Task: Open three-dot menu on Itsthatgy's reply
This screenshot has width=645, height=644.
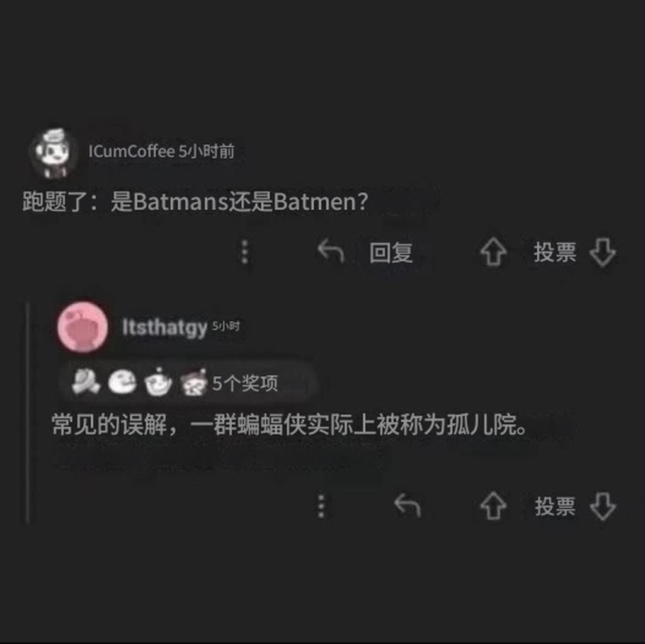Action: coord(322,506)
